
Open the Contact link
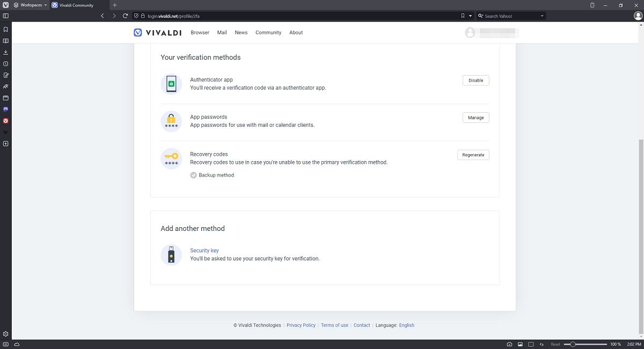[362, 325]
